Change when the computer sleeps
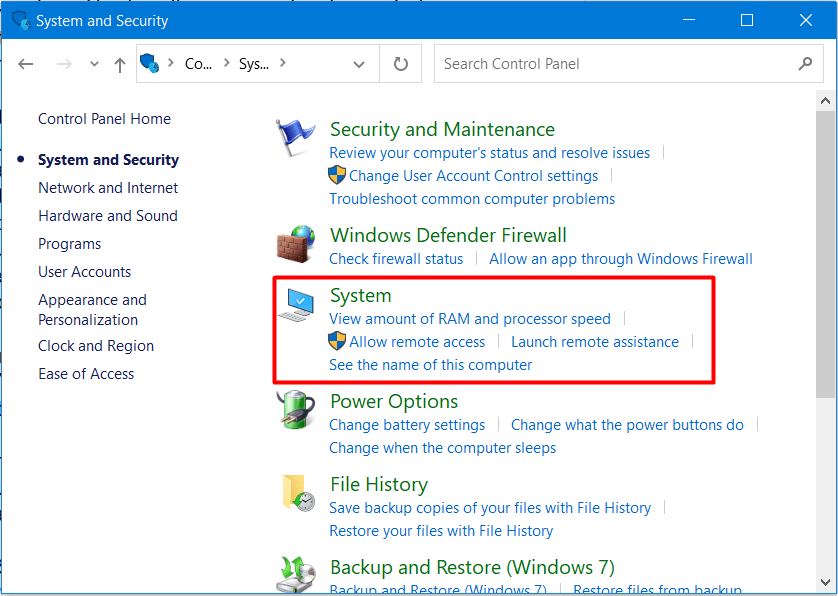Screen dimensions: 838x596 (443, 447)
